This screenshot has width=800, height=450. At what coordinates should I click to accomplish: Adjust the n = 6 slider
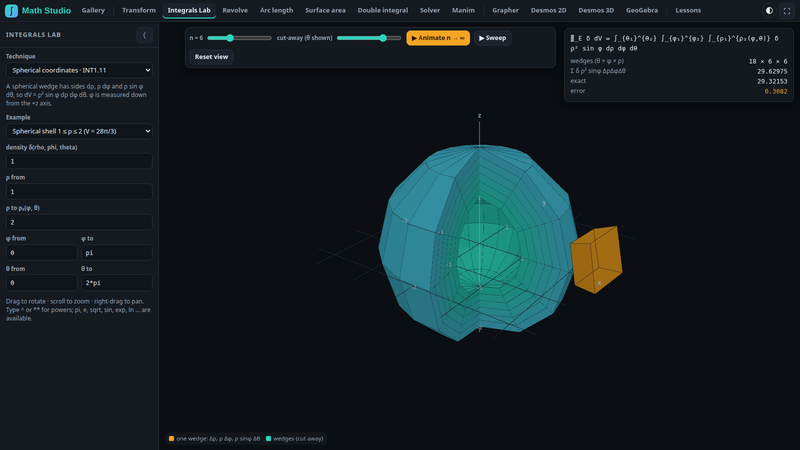239,38
